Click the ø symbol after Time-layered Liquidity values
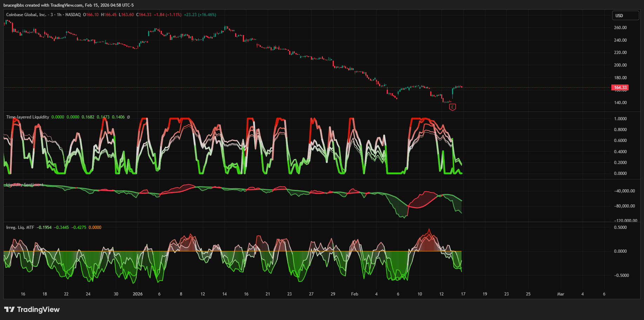 (x=128, y=117)
